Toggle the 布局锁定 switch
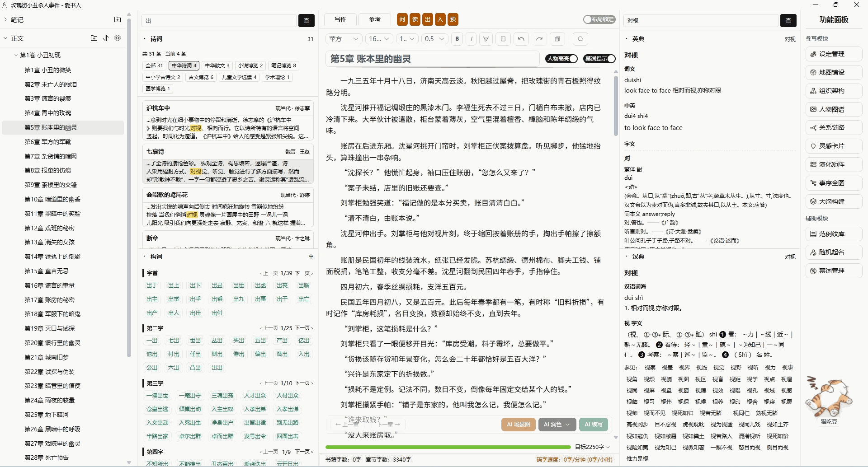Image resolution: width=868 pixels, height=467 pixels. coord(599,19)
